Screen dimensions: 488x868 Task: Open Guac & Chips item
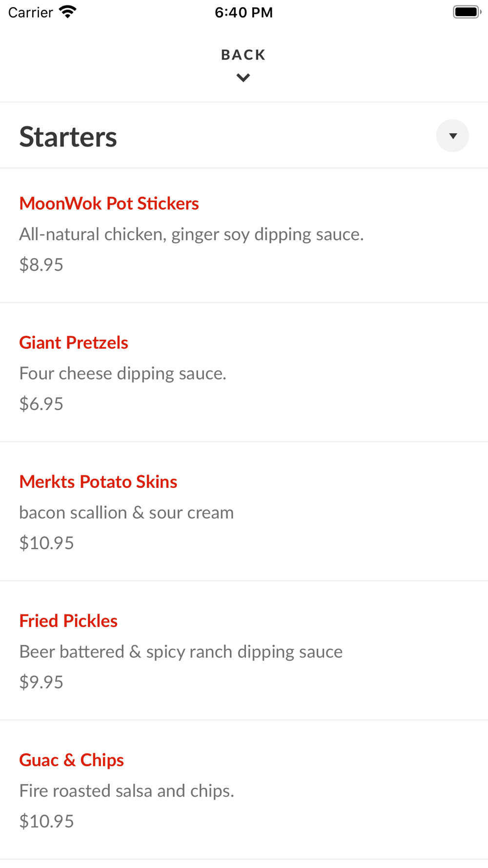[x=71, y=760]
